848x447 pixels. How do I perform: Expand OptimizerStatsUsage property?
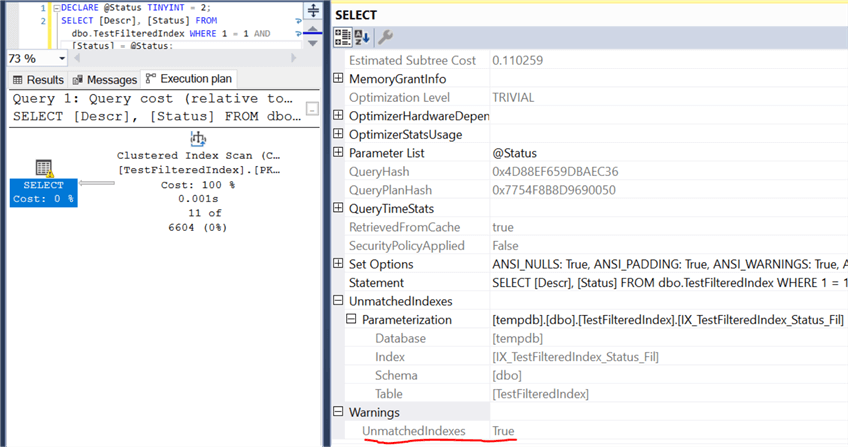tap(338, 134)
